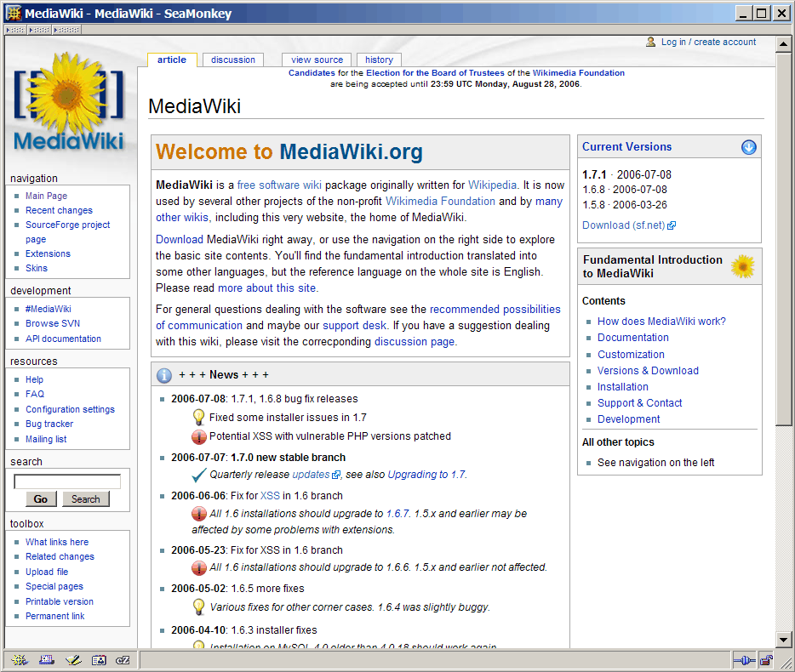This screenshot has width=795, height=672.
Task: Click the blue info icon beside News
Action: coord(163,375)
